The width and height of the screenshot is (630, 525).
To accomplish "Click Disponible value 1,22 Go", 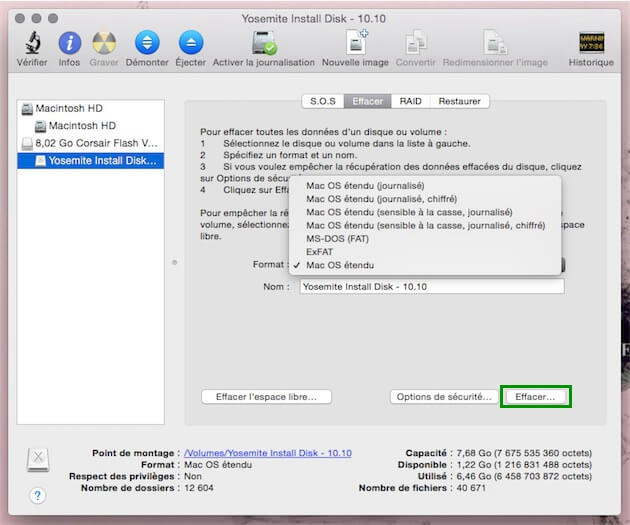I will (524, 465).
